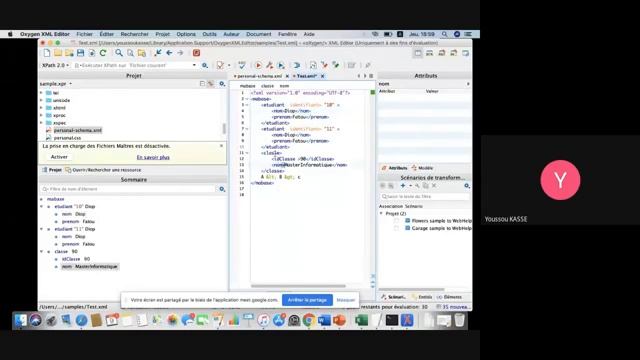Click the Activer button
Viewport: 640px width, 360px height.
(x=59, y=157)
